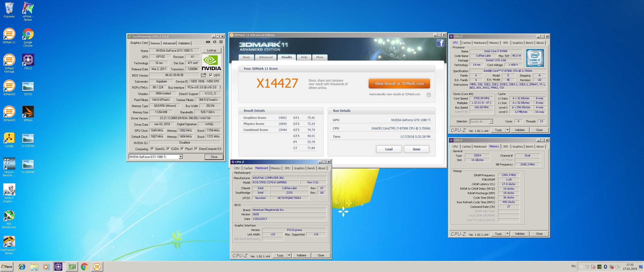Screen dimensions: 644x272
Task: Select the 83743 desktop image file
Action: (28, 88)
